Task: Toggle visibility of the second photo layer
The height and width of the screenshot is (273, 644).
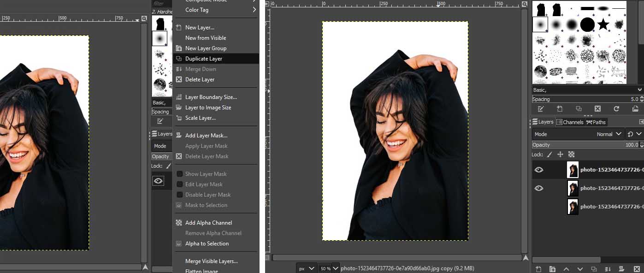Action: [x=539, y=188]
